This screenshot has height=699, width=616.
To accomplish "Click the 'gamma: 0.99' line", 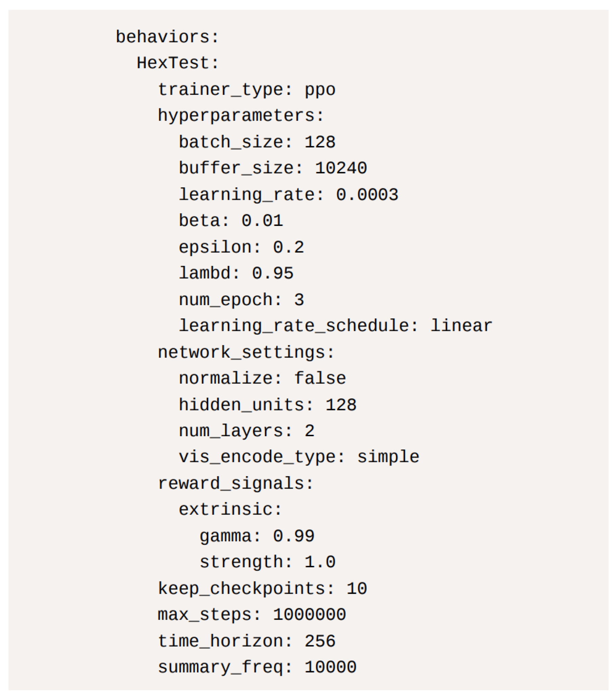I will pos(257,536).
